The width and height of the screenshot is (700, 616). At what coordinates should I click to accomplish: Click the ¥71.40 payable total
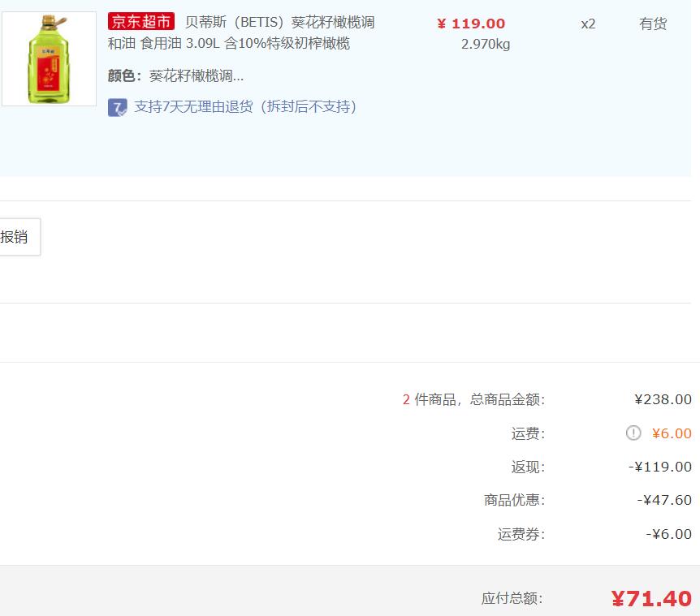651,599
